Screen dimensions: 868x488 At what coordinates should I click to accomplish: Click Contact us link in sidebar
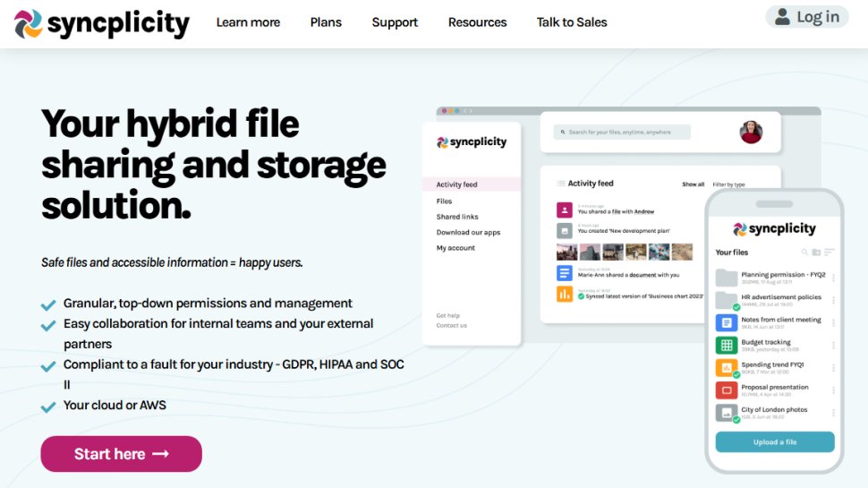tap(452, 325)
